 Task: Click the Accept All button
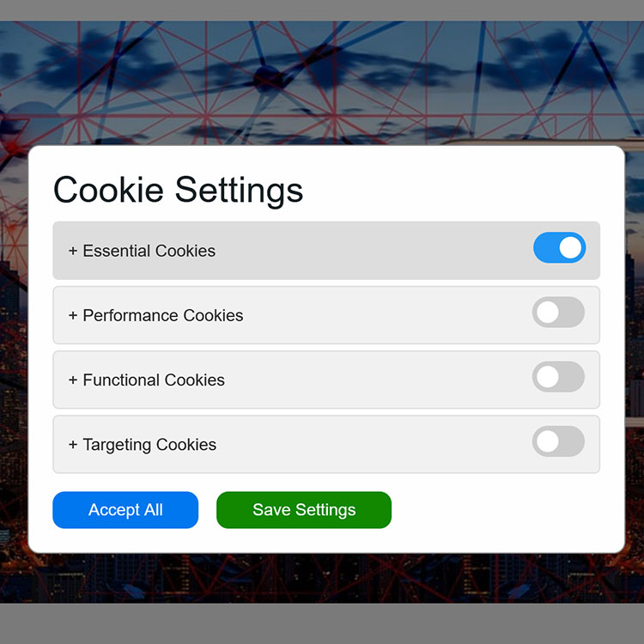pos(125,510)
